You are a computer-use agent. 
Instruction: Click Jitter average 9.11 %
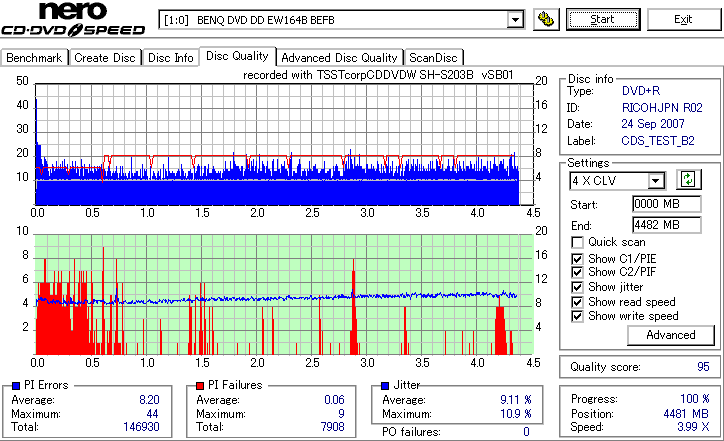click(x=516, y=400)
